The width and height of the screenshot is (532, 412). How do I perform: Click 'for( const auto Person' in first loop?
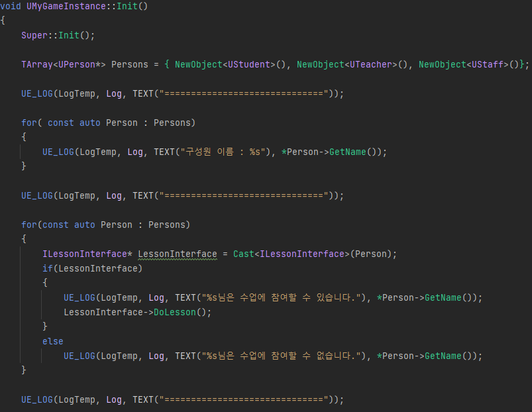coord(80,123)
